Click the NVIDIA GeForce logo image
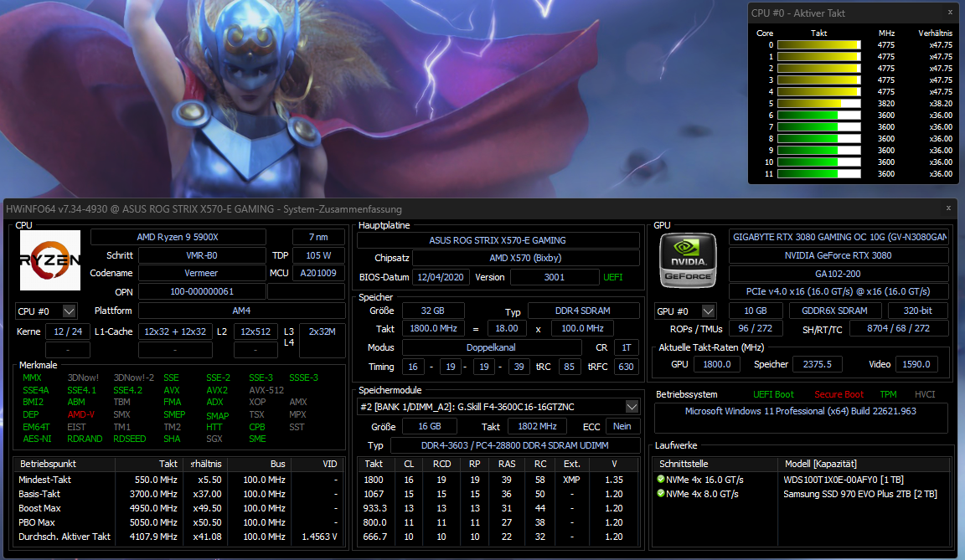Screen dimensions: 965x560 tap(688, 260)
